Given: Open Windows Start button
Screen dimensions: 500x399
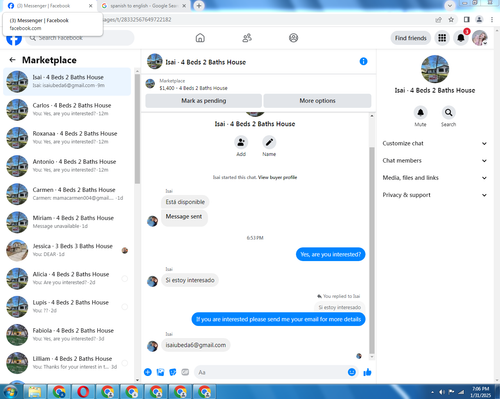Looking at the screenshot, I should pyautogui.click(x=10, y=392).
